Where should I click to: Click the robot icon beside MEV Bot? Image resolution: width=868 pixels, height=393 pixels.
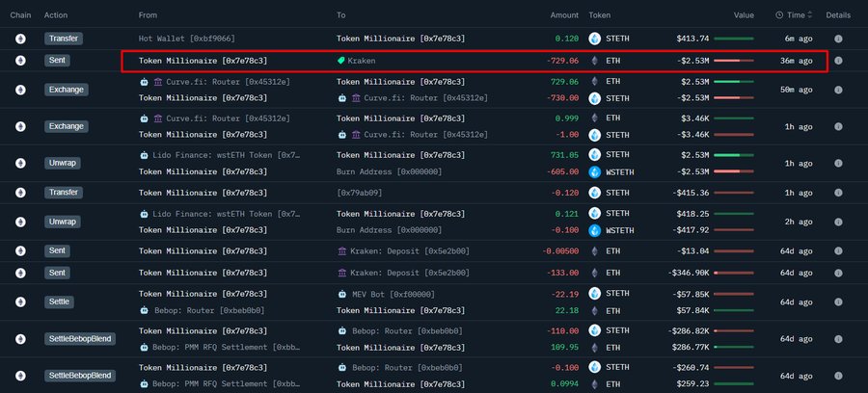click(341, 294)
